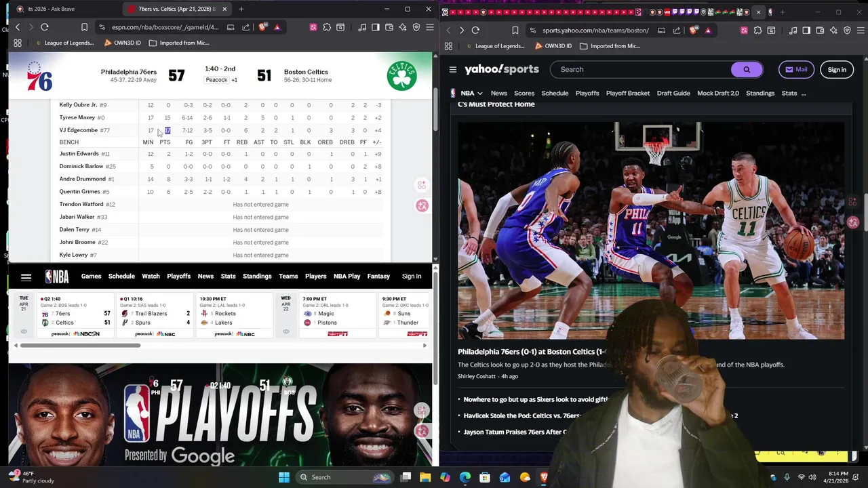The width and height of the screenshot is (868, 488).
Task: Toggle the sidebar panel in ESPN window
Action: tap(376, 27)
